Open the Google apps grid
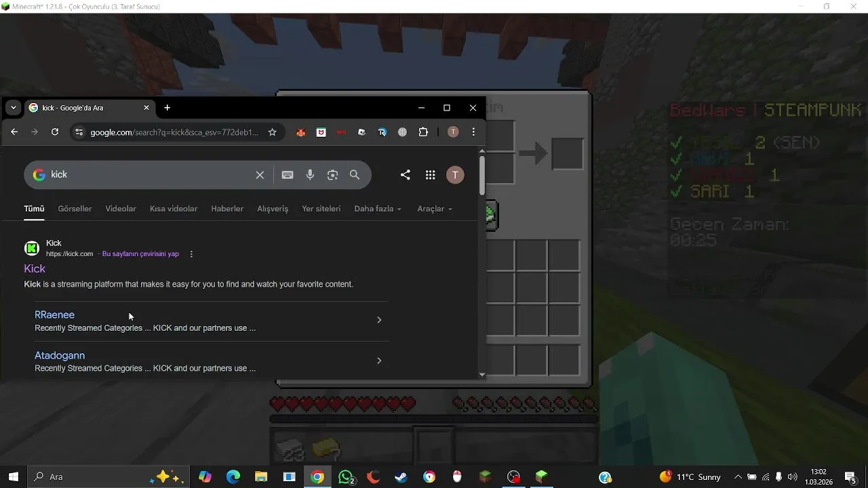The width and height of the screenshot is (868, 488). (x=430, y=175)
